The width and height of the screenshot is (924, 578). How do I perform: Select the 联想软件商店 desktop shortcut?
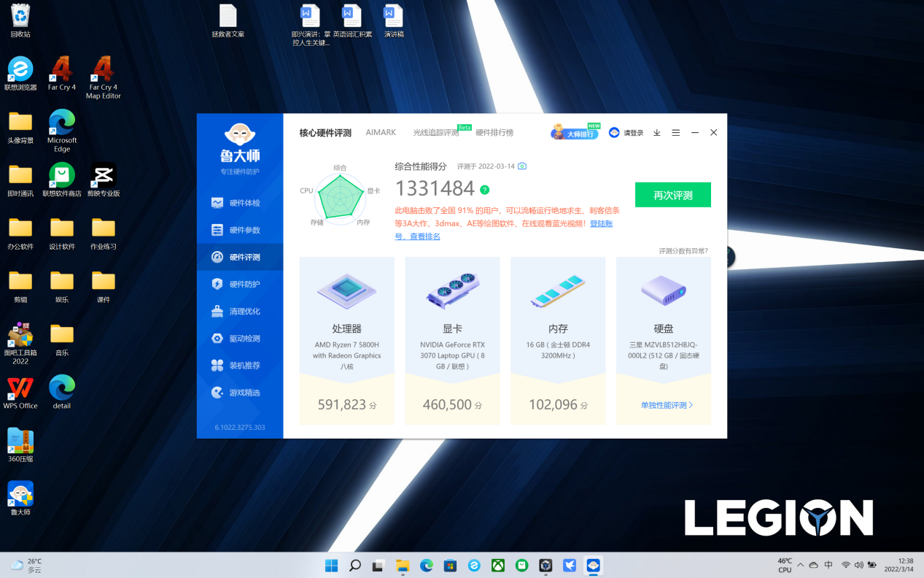coord(62,180)
